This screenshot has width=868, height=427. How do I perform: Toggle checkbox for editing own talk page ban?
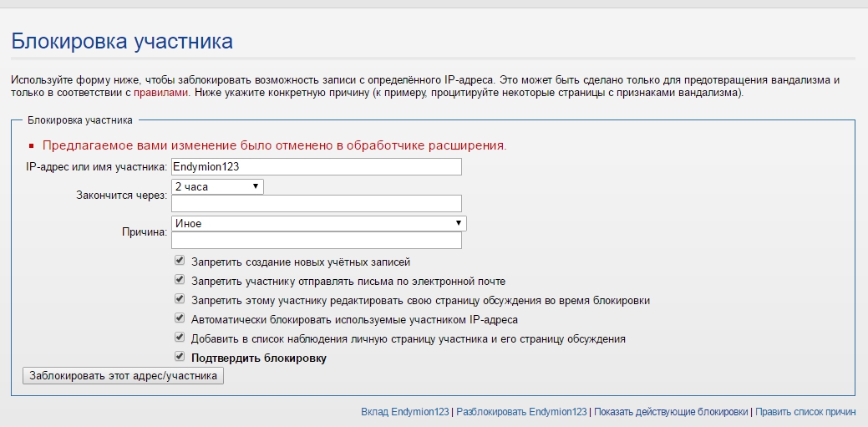coord(180,299)
